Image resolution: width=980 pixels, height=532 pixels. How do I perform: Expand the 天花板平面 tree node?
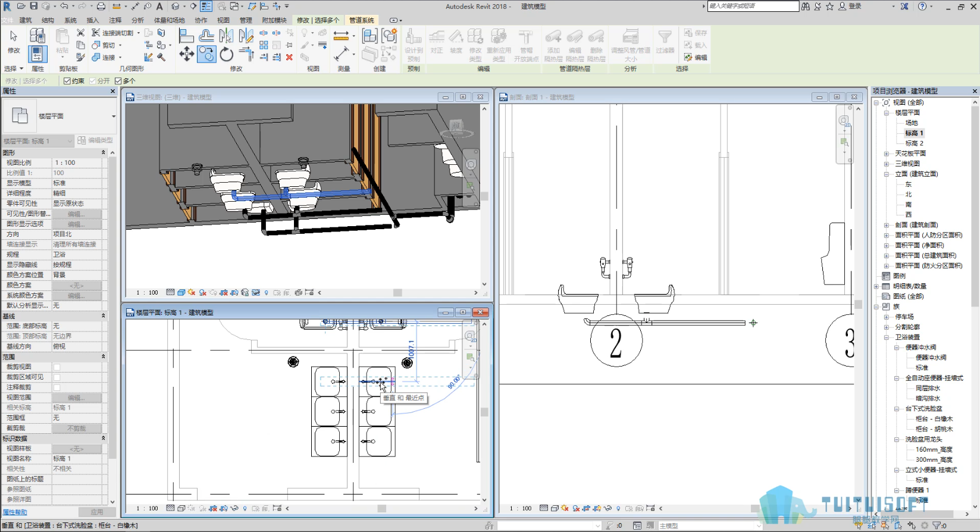tap(887, 154)
